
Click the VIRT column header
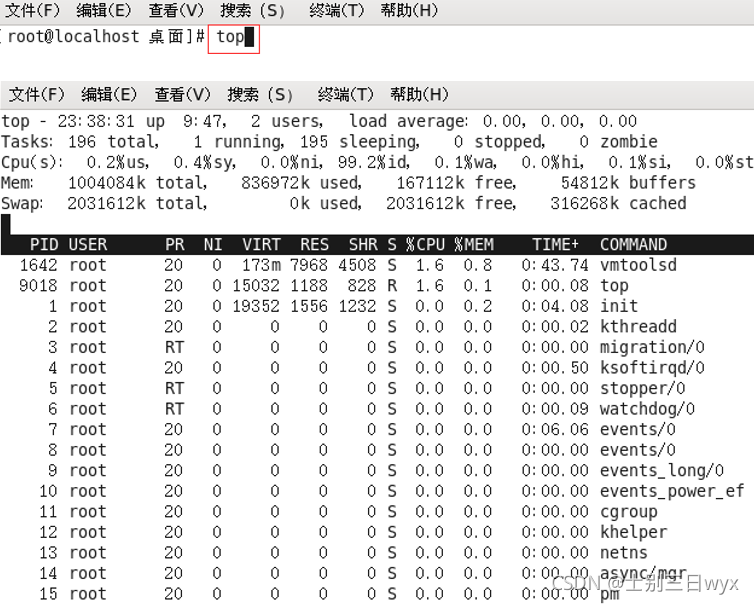click(261, 245)
